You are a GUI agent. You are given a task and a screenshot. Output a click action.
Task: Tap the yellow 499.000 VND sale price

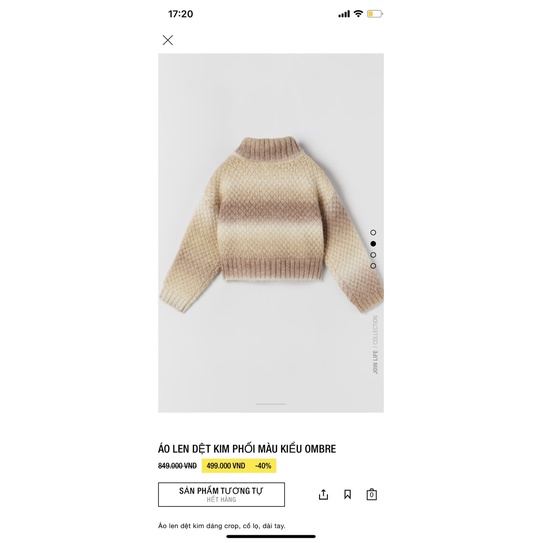pos(226,466)
